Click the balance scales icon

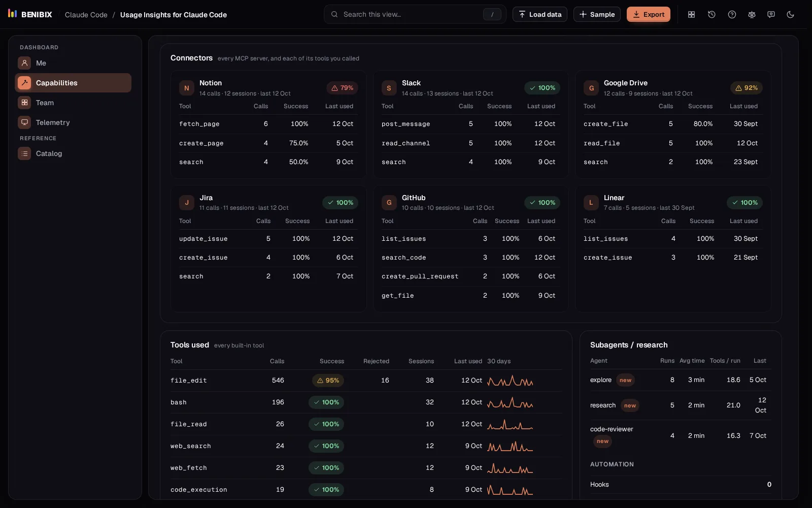tap(752, 14)
